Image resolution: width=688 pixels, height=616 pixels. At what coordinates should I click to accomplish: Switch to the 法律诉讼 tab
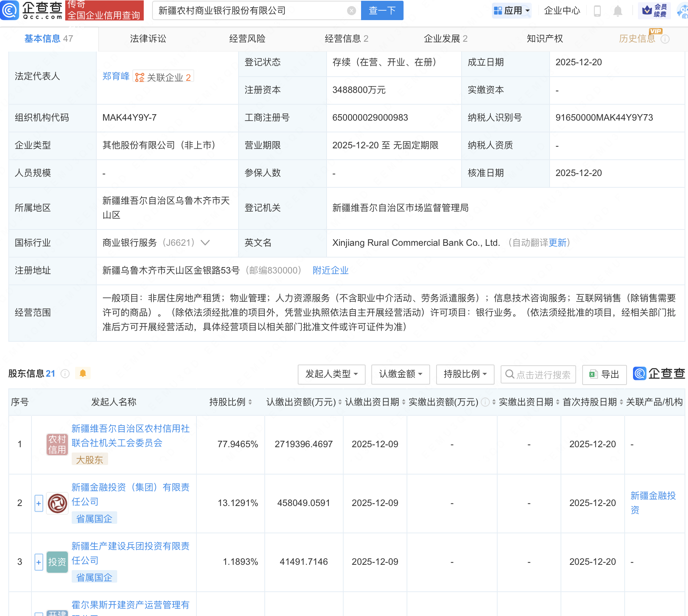148,39
